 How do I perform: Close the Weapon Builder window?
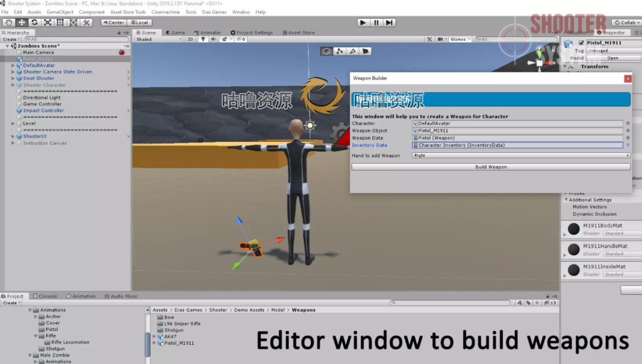click(x=627, y=79)
